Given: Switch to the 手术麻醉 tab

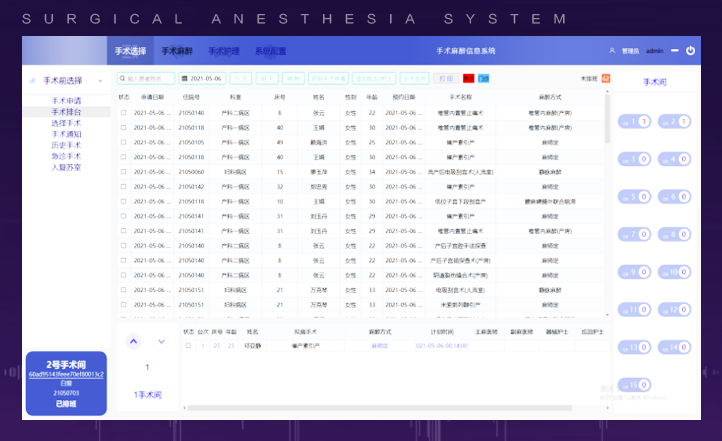Looking at the screenshot, I should (x=177, y=50).
